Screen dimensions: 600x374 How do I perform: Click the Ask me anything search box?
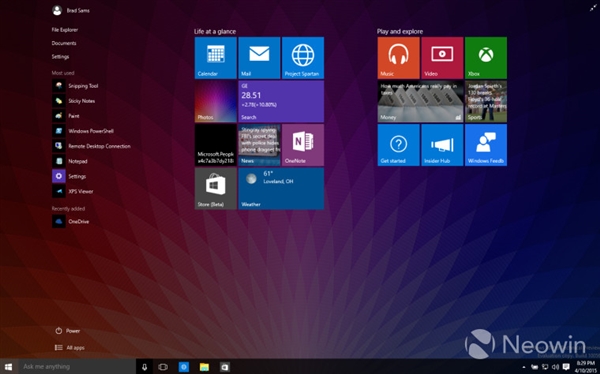[77, 367]
